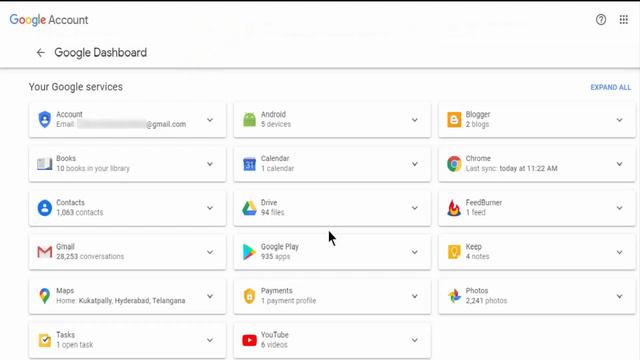Expand the Tasks card chevron
The image size is (640, 360).
tap(210, 340)
